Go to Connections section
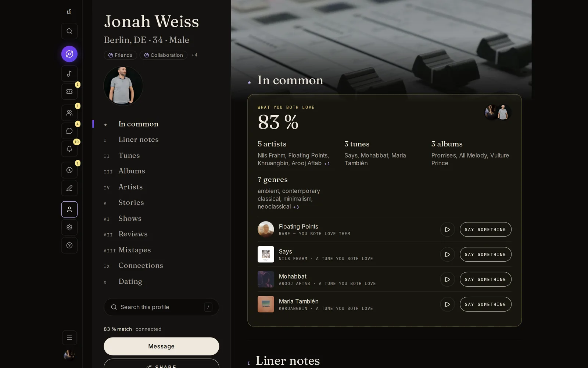 tap(140, 266)
